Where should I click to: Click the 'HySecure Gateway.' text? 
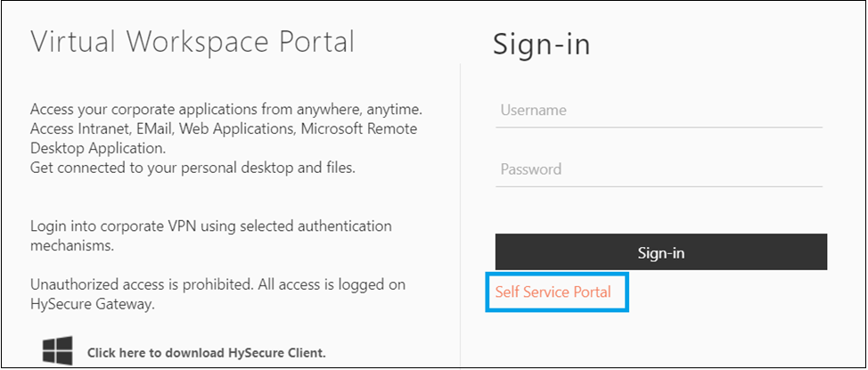[x=91, y=305]
